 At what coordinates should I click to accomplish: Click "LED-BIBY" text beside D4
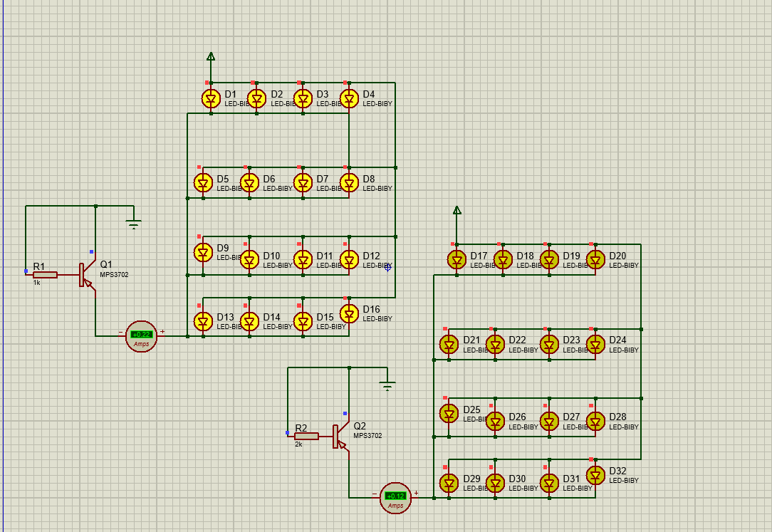[x=377, y=104]
